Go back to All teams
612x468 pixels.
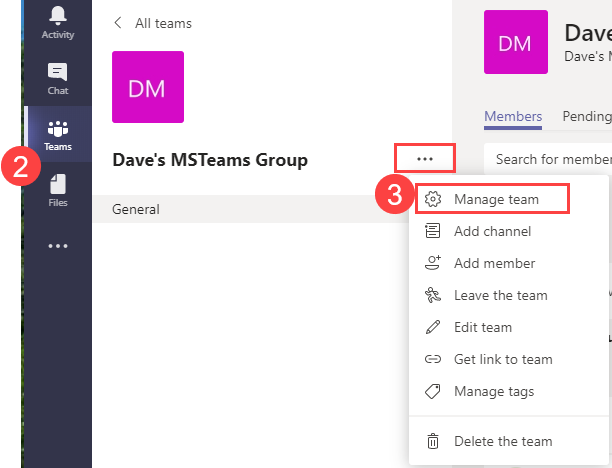coord(163,23)
